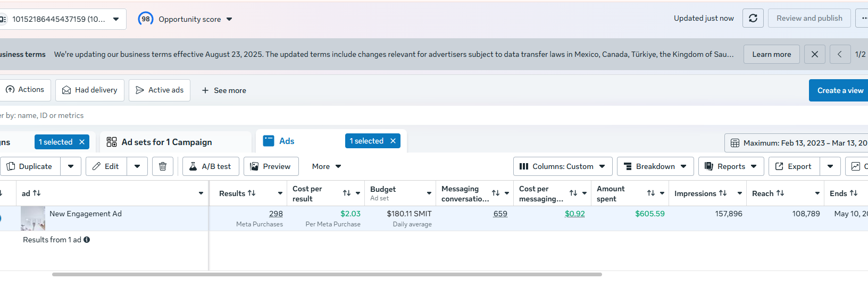Delete the selected ad with trash icon
Viewport: 868px width, 288px height.
[x=163, y=166]
